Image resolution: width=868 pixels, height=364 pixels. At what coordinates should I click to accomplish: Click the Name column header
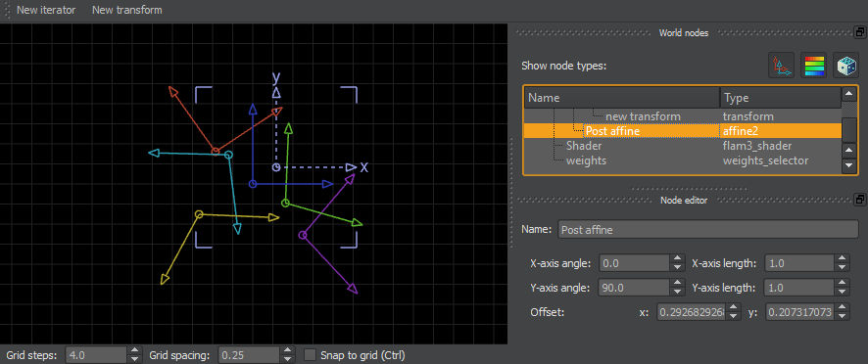(622, 98)
